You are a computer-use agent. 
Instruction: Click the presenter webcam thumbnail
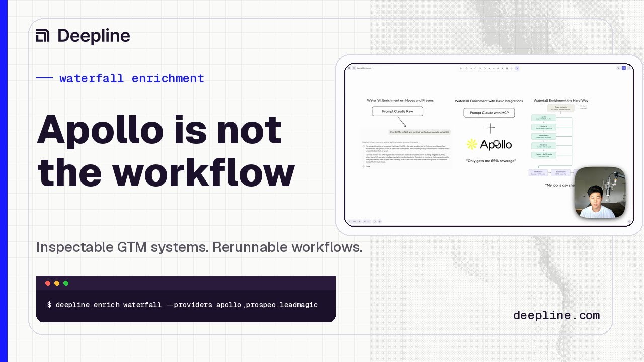[x=600, y=193]
